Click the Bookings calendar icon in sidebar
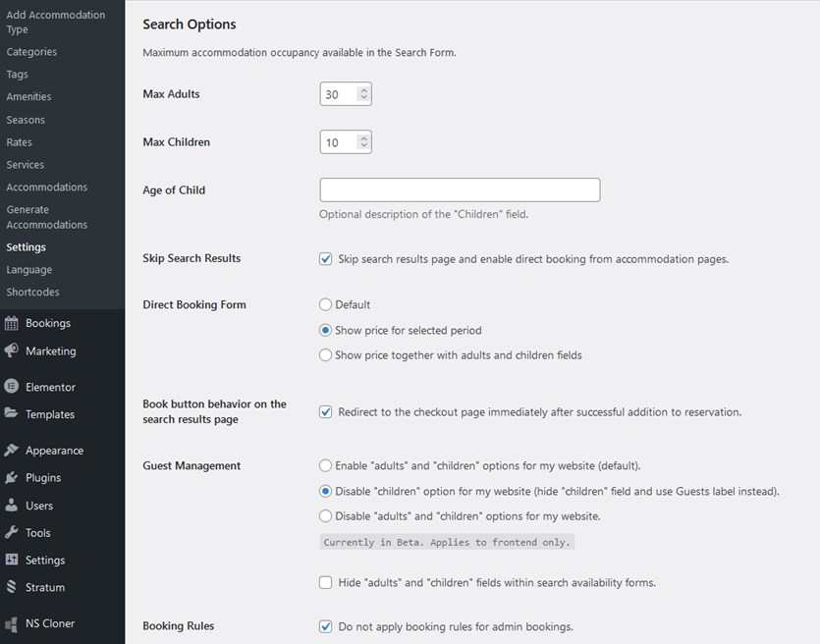The image size is (820, 644). 12,323
